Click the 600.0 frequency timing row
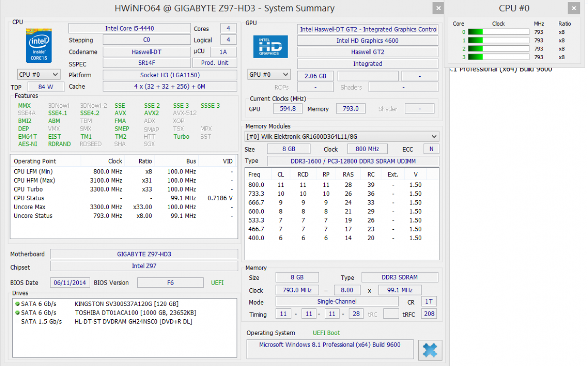This screenshot has height=366, width=588. coord(341,211)
